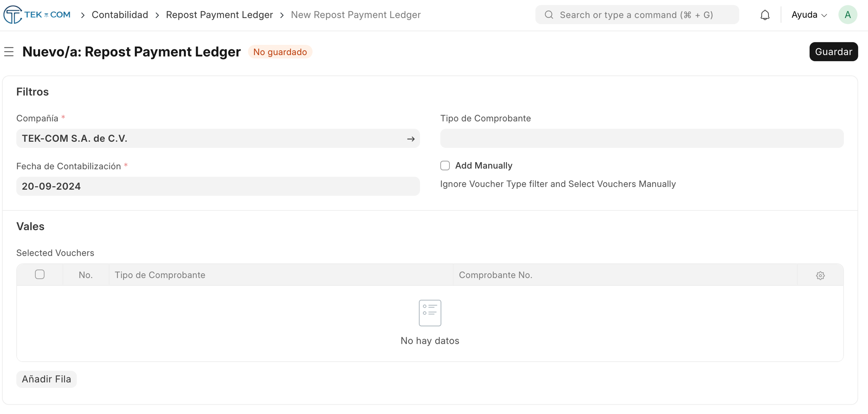This screenshot has height=414, width=868.
Task: Click the No hay datos placeholder icon
Action: pyautogui.click(x=430, y=313)
